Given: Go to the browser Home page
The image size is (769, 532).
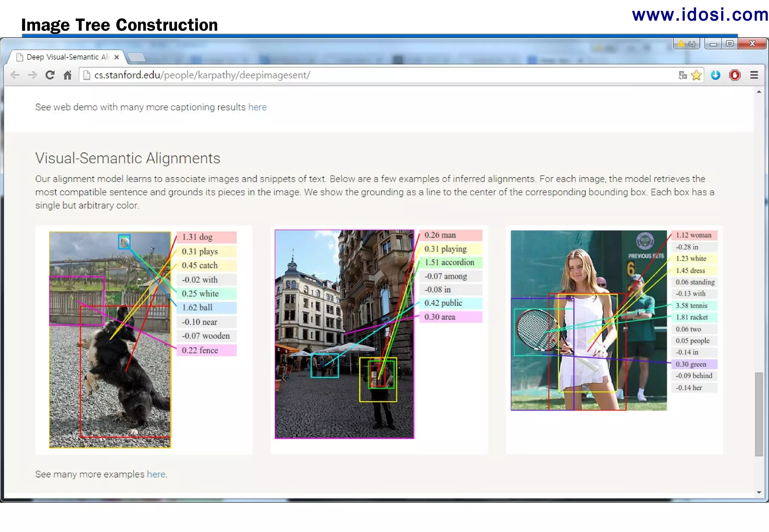Looking at the screenshot, I should [68, 75].
